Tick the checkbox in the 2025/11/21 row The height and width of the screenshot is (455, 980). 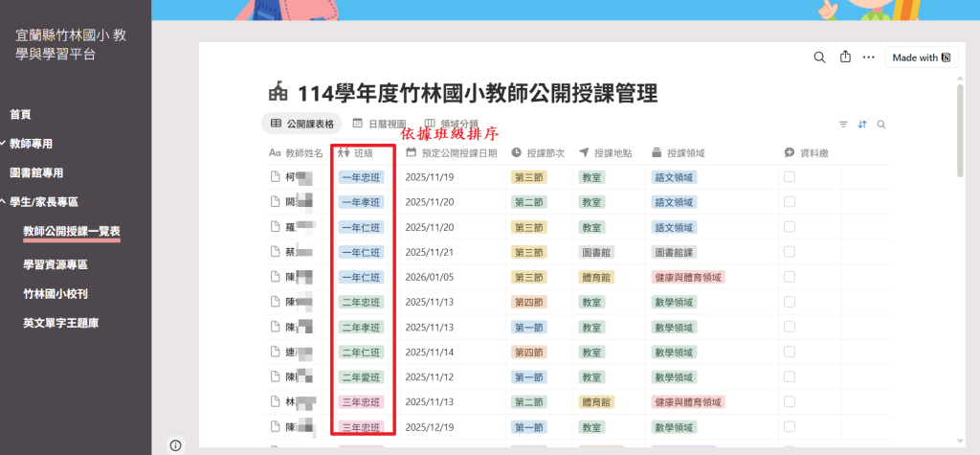point(790,252)
